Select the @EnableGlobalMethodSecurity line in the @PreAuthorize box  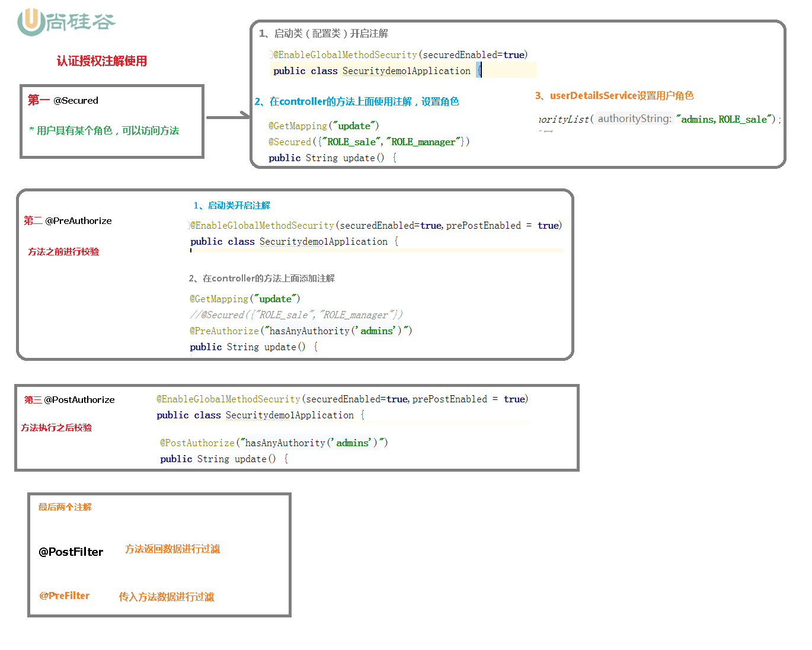pos(376,225)
